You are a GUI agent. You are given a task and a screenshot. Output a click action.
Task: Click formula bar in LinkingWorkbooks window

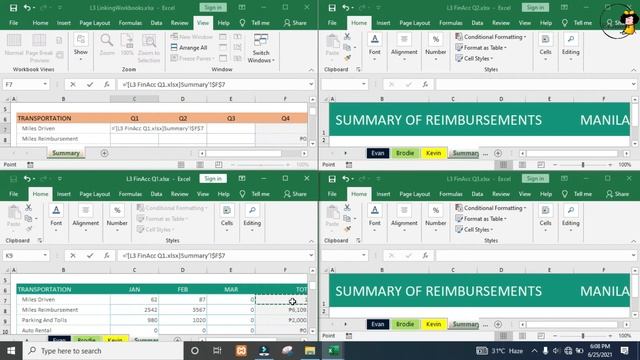pyautogui.click(x=213, y=84)
